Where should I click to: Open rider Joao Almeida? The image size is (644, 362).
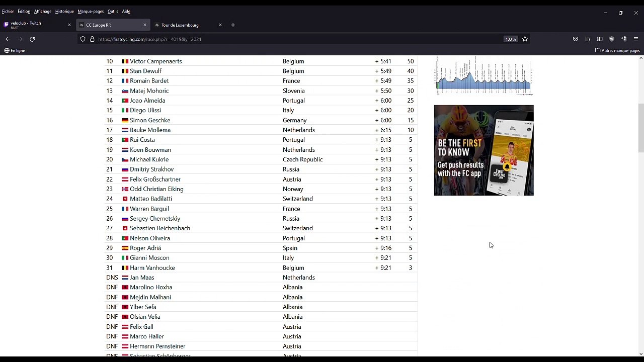[147, 101]
